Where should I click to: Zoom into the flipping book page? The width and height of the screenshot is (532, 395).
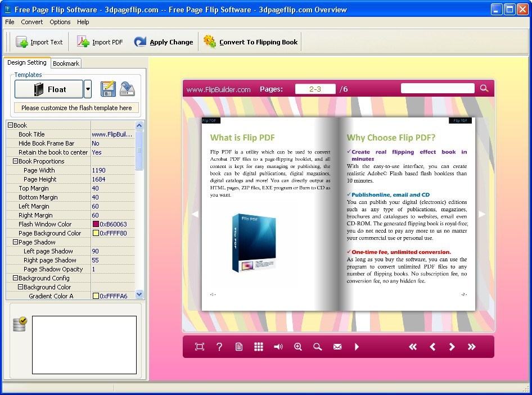click(298, 347)
